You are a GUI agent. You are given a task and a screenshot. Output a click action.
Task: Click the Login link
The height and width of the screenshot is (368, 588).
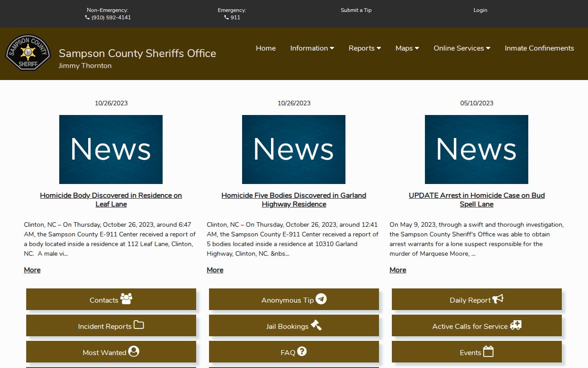[481, 10]
